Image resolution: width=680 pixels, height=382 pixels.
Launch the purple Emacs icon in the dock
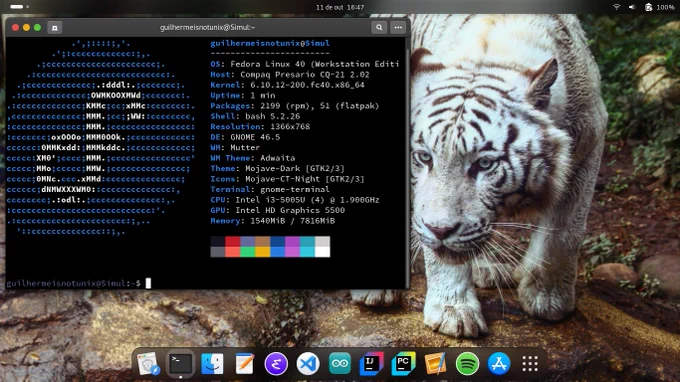(276, 364)
